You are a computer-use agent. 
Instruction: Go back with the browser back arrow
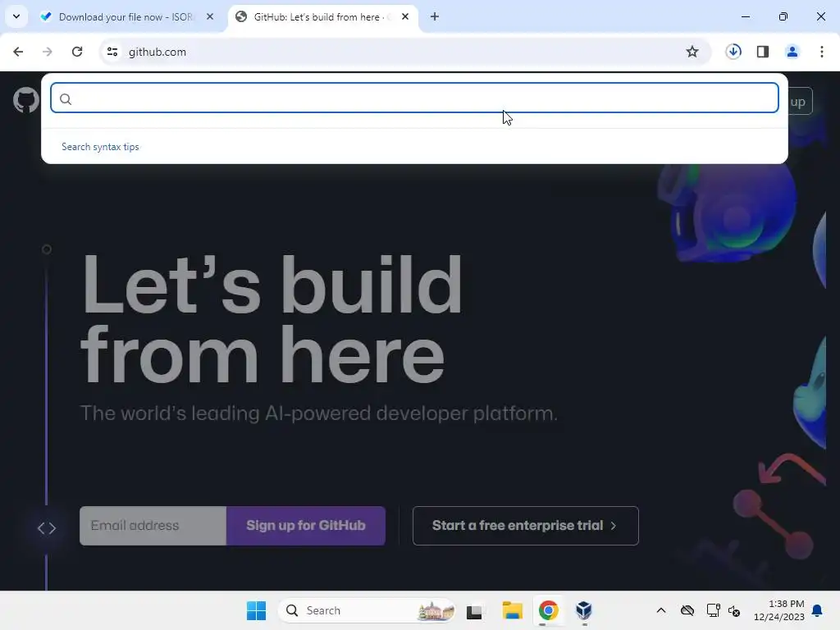(18, 52)
